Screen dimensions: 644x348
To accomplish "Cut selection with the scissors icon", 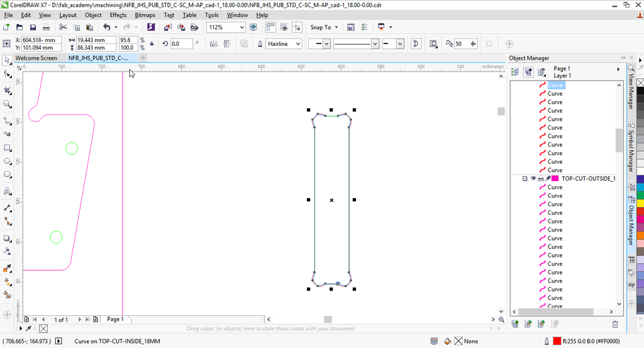I will click(63, 27).
